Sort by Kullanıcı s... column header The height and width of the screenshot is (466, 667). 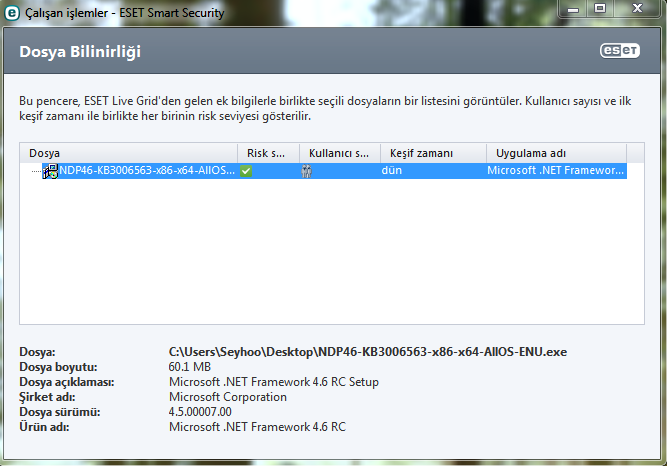pos(340,153)
